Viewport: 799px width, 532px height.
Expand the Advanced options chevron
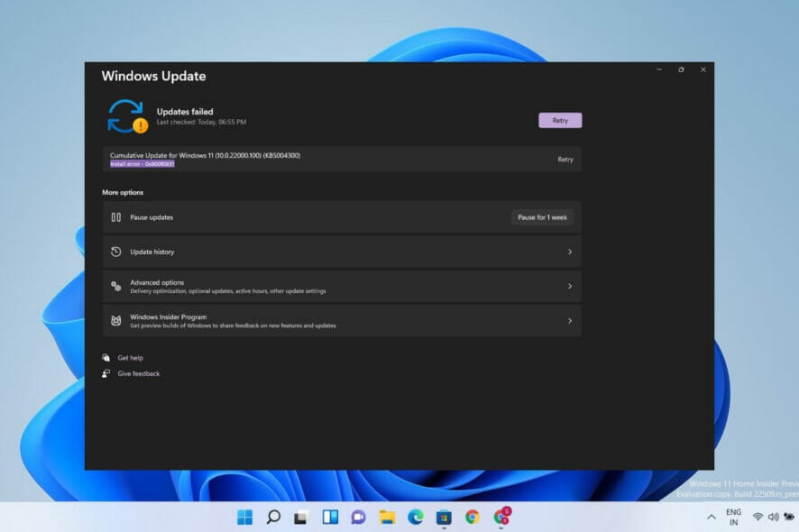pos(569,286)
